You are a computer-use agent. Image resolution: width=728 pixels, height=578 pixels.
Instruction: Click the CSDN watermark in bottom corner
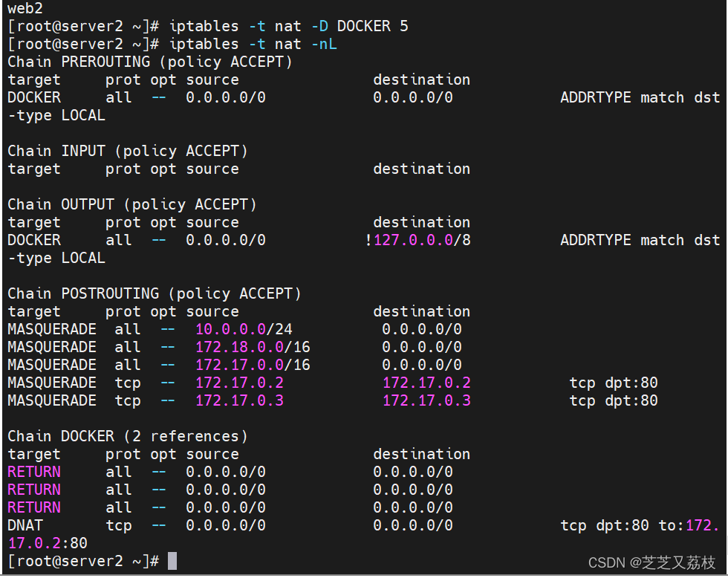tap(651, 562)
